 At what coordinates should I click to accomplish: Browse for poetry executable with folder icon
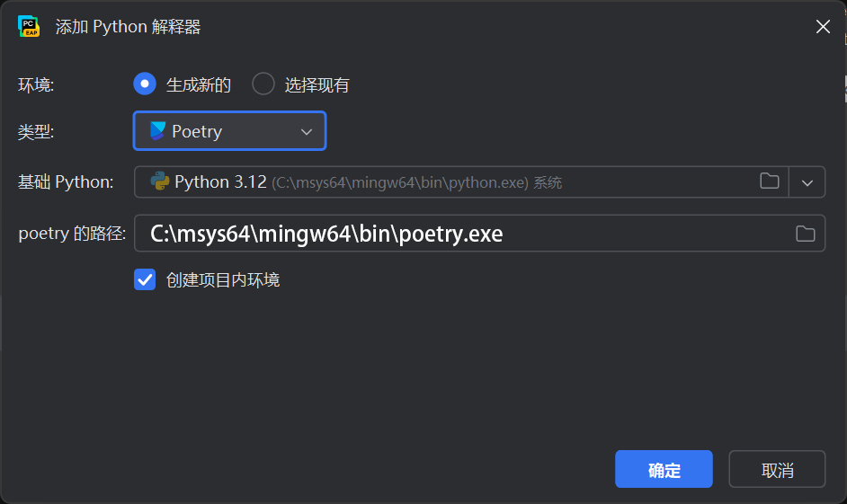(x=805, y=234)
